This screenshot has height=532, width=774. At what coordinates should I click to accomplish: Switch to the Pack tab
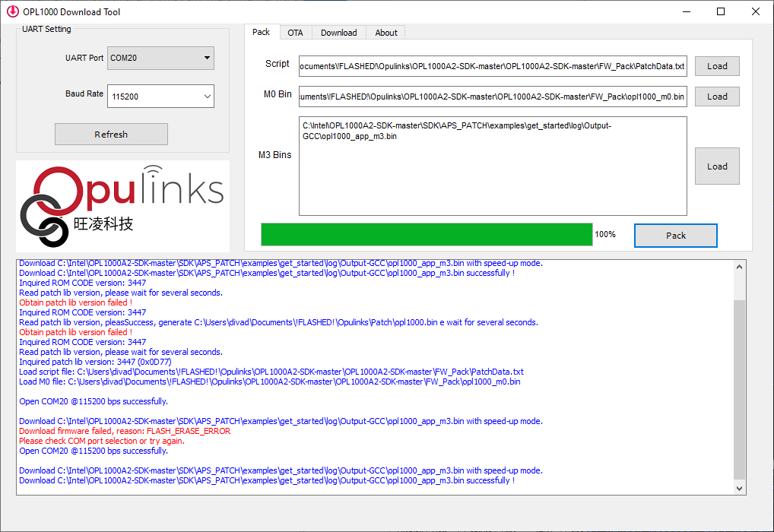(x=261, y=32)
